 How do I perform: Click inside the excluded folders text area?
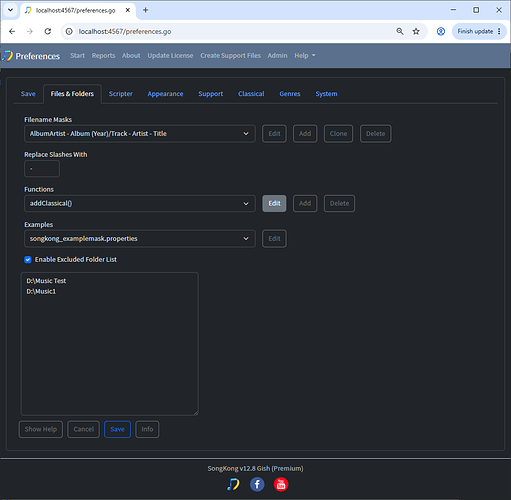[x=110, y=344]
